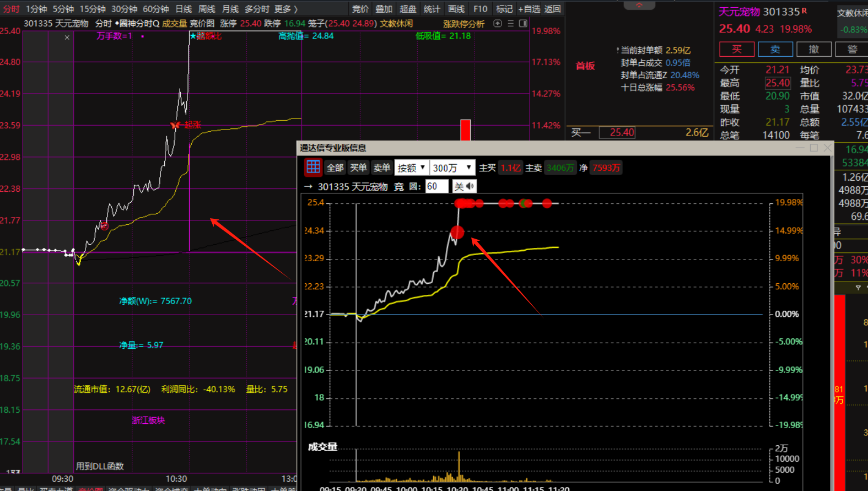
Task: Collapse panel using red double-chevron up icon
Action: 639,5
